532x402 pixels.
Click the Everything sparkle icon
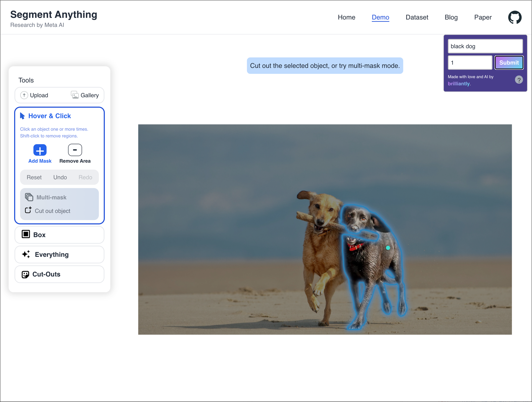pos(26,254)
